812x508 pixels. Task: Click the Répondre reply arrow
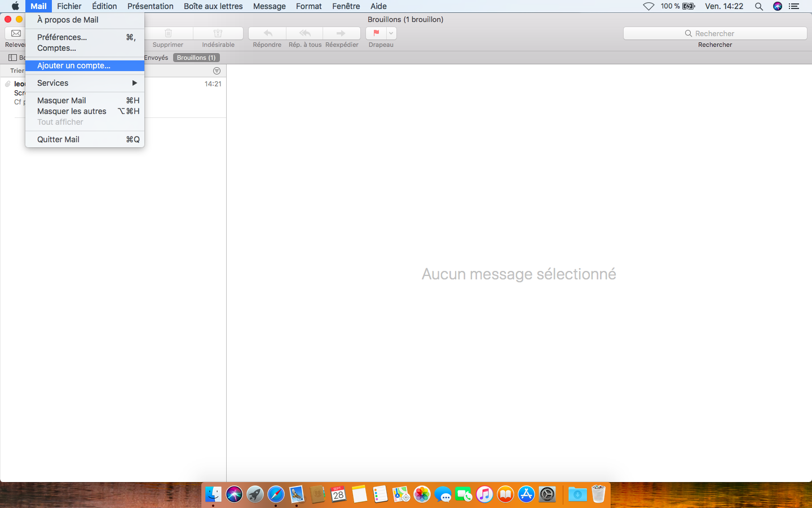click(x=267, y=33)
